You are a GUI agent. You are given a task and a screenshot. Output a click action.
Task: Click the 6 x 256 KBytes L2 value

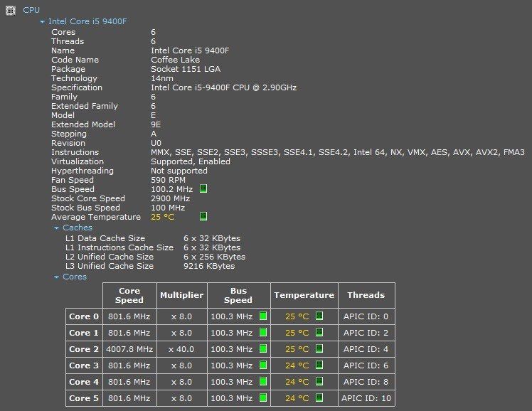(x=214, y=257)
